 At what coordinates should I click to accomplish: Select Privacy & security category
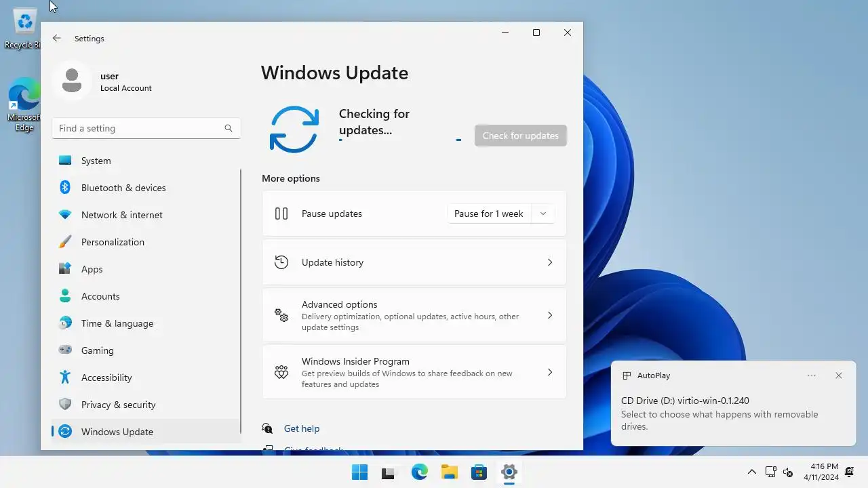click(146, 405)
